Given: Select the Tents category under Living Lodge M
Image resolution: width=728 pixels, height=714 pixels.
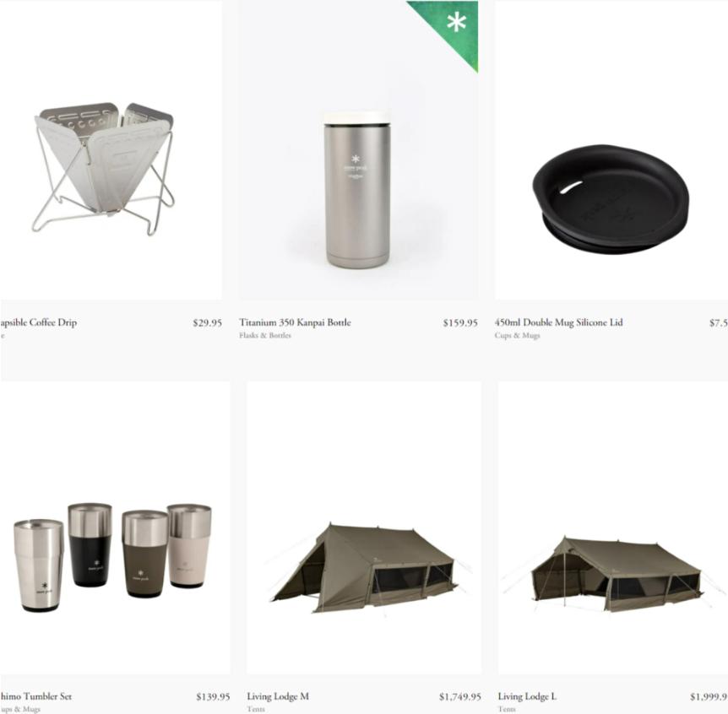Looking at the screenshot, I should coord(256,709).
